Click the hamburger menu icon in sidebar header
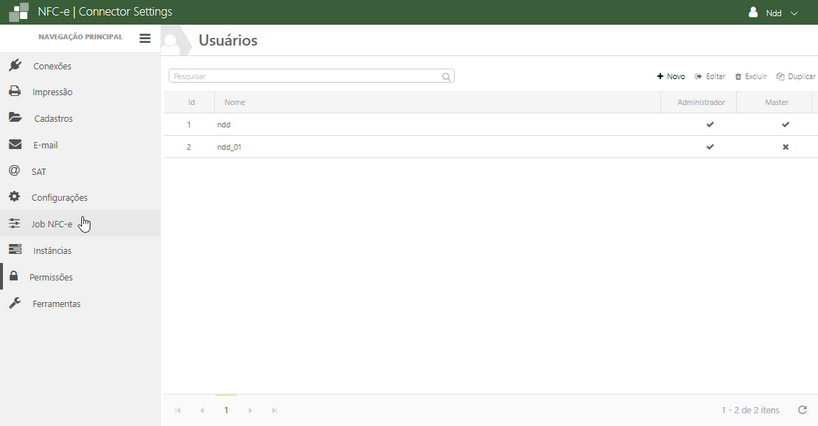Image resolution: width=818 pixels, height=426 pixels. coord(145,38)
